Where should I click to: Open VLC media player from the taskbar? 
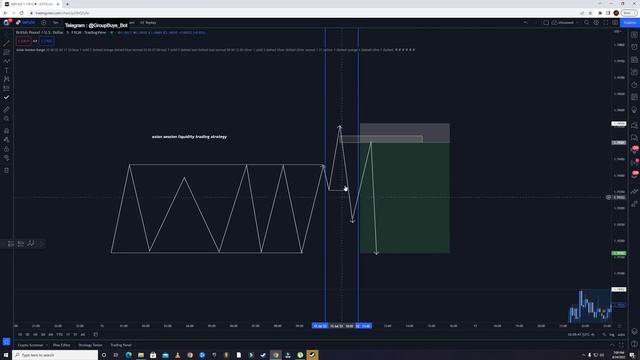pyautogui.click(x=178, y=355)
